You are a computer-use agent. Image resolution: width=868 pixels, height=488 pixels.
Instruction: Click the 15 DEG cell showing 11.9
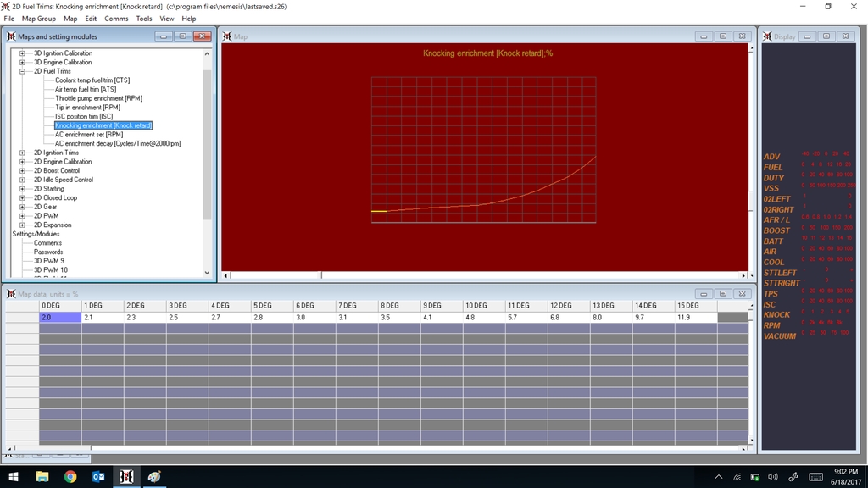pyautogui.click(x=695, y=317)
